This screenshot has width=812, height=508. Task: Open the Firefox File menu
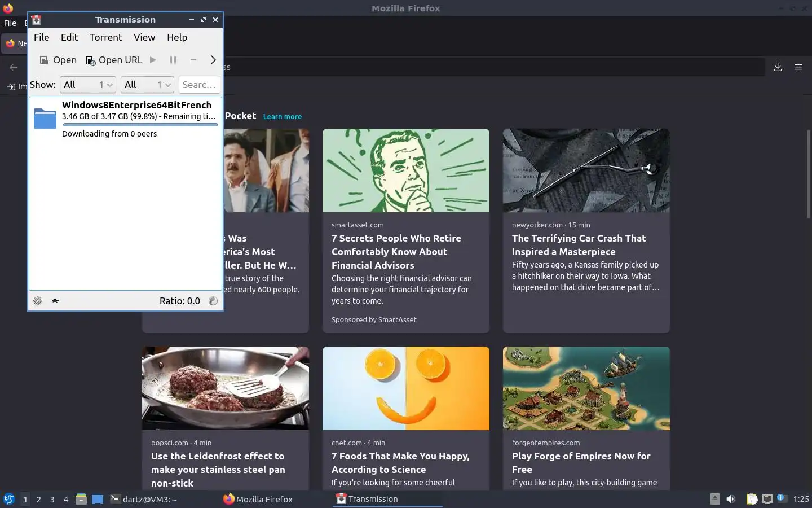[10, 23]
